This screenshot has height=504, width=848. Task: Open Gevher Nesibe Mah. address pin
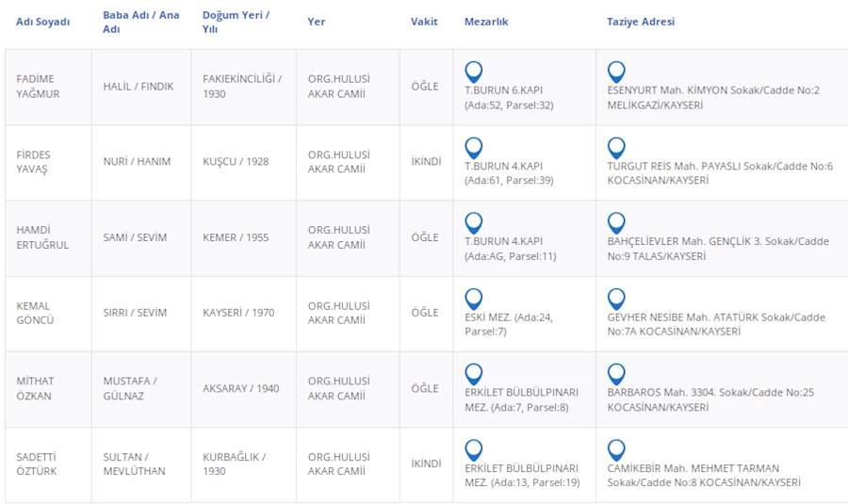(x=616, y=299)
